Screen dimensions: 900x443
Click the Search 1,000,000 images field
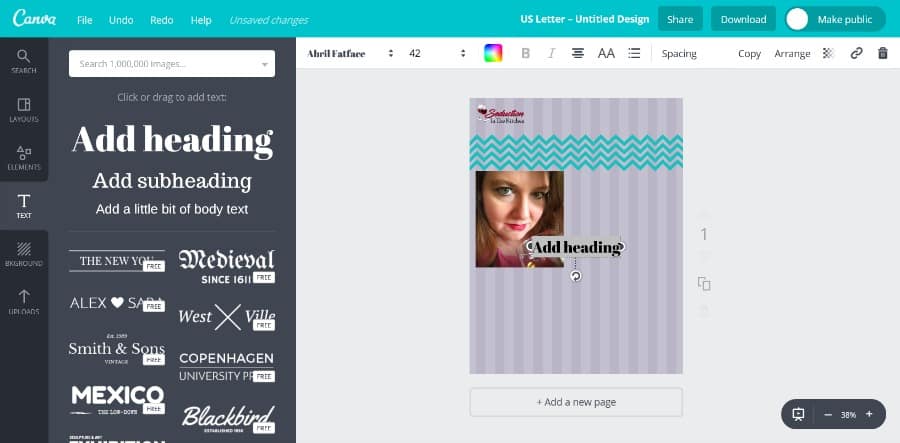[x=172, y=64]
